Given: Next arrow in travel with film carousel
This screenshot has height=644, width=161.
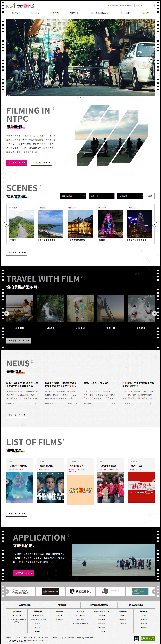Looking at the screenshot, I should (x=155, y=313).
